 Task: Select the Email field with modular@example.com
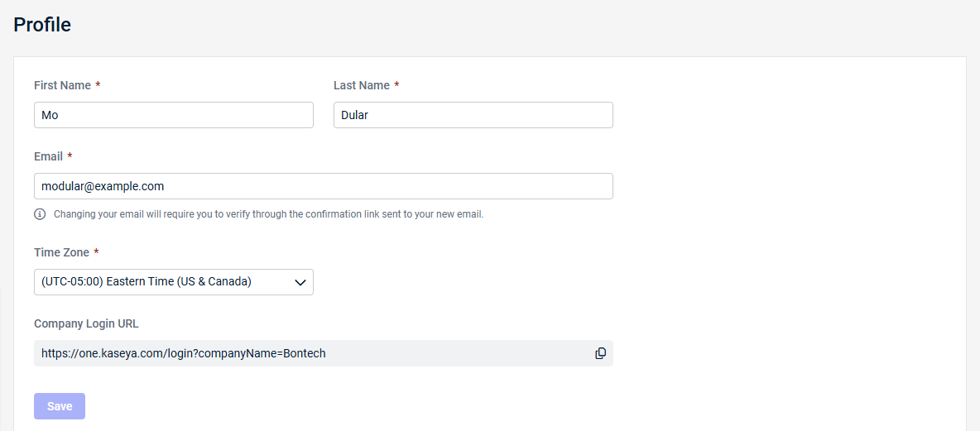click(323, 186)
